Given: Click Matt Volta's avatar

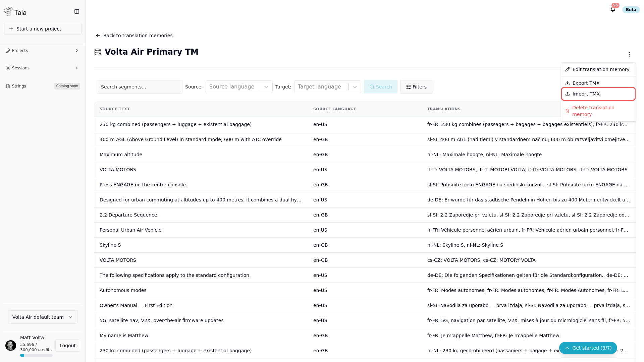Looking at the screenshot, I should tap(11, 346).
